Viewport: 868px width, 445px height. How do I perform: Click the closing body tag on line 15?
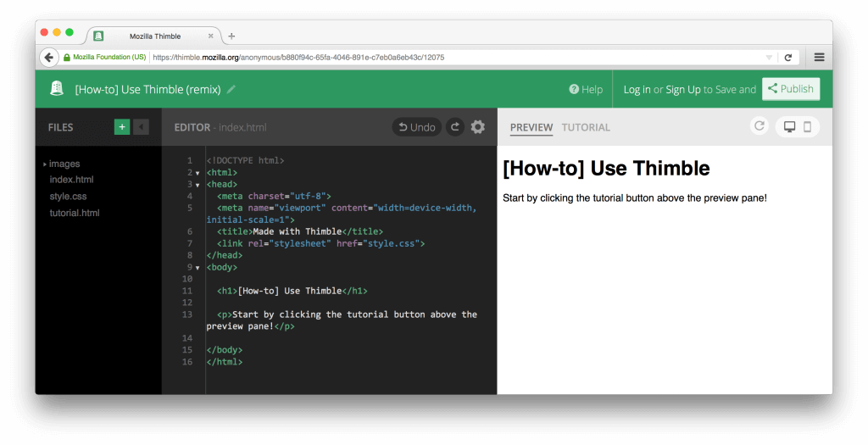[x=224, y=350]
